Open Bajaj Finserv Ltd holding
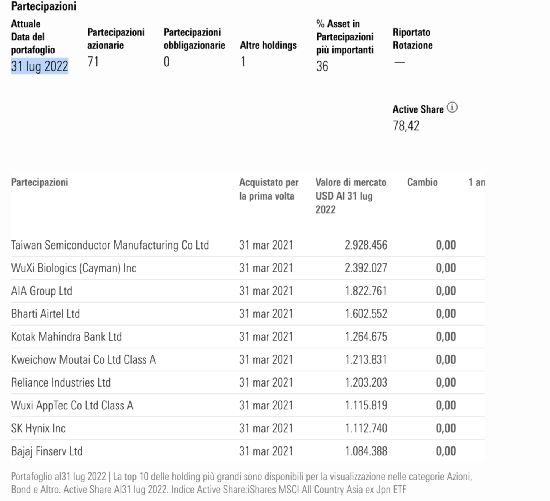 pos(47,451)
